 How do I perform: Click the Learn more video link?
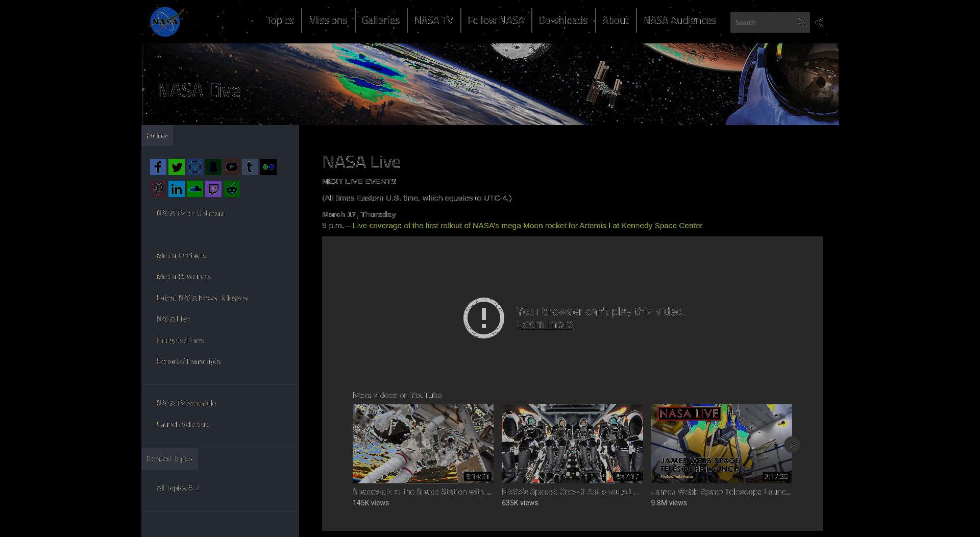click(x=545, y=325)
